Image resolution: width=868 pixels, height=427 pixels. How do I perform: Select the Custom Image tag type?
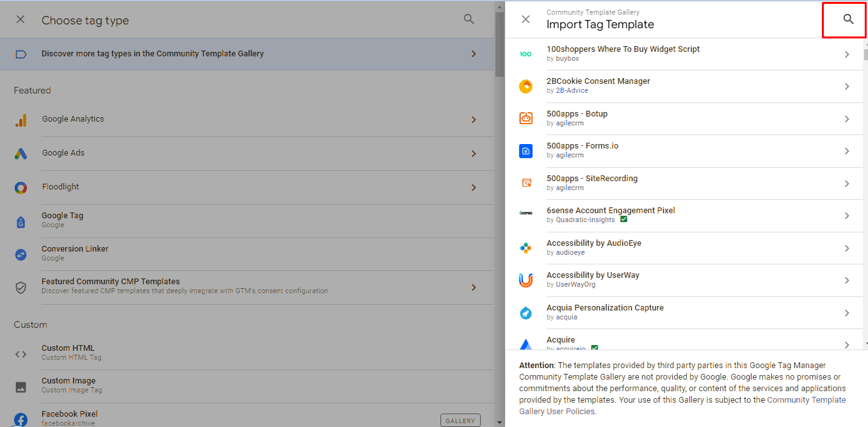pyautogui.click(x=247, y=386)
